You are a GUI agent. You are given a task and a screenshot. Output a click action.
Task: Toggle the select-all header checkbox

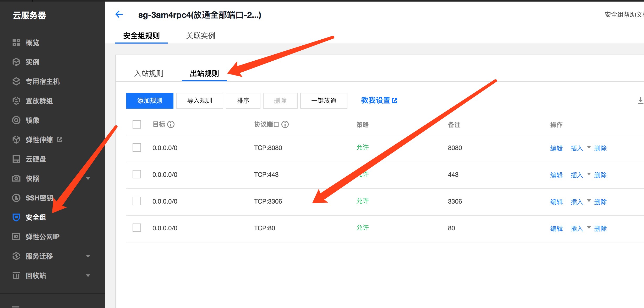(x=137, y=124)
